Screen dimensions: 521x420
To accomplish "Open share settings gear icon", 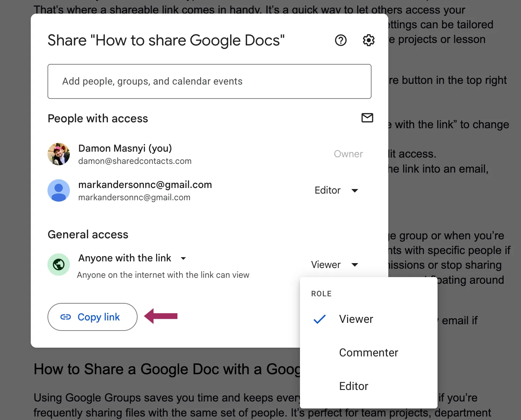I will tap(368, 41).
